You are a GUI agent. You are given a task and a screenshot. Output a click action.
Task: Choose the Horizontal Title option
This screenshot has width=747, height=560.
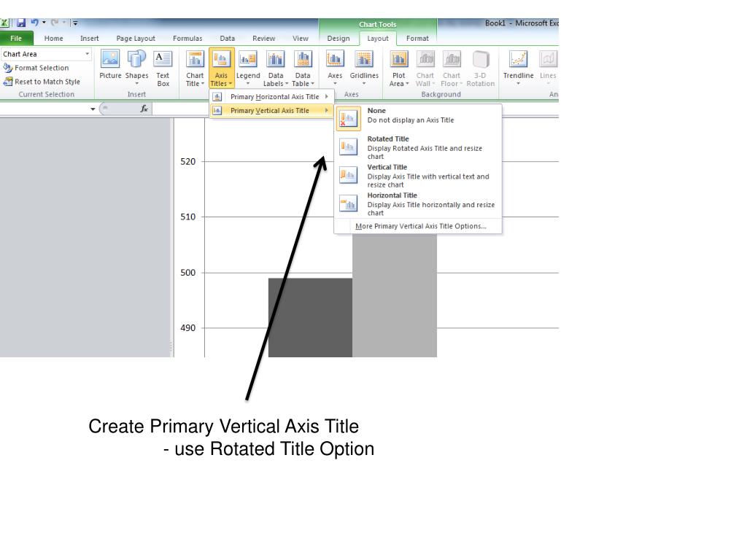point(418,204)
